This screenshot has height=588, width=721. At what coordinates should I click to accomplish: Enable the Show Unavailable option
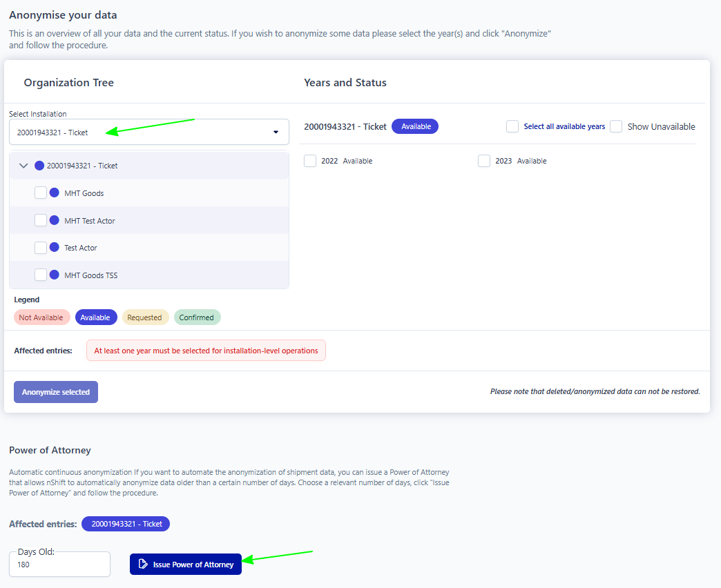616,126
